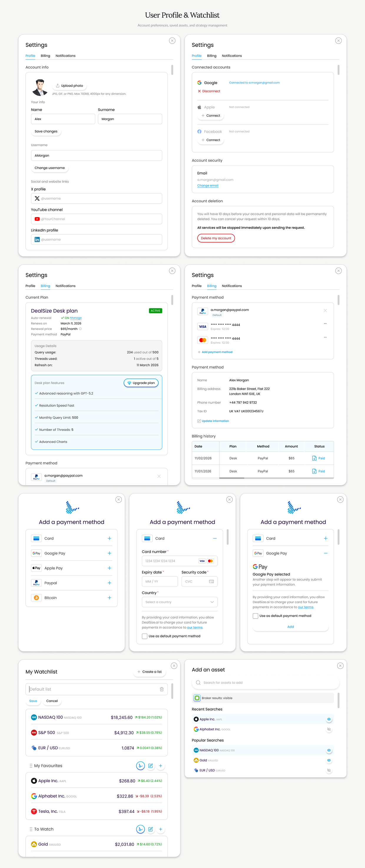365x868 pixels.
Task: Expand the Paypal payment option
Action: pyautogui.click(x=109, y=583)
